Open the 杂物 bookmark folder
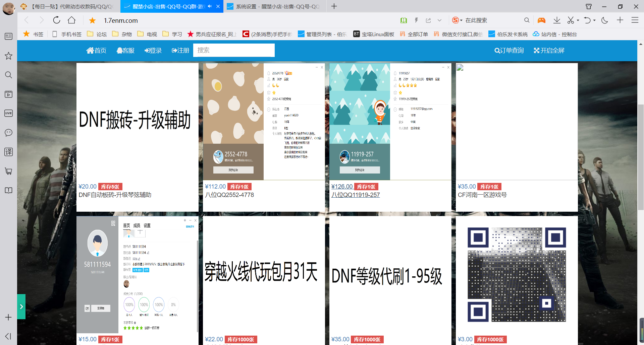The width and height of the screenshot is (644, 345). (122, 34)
